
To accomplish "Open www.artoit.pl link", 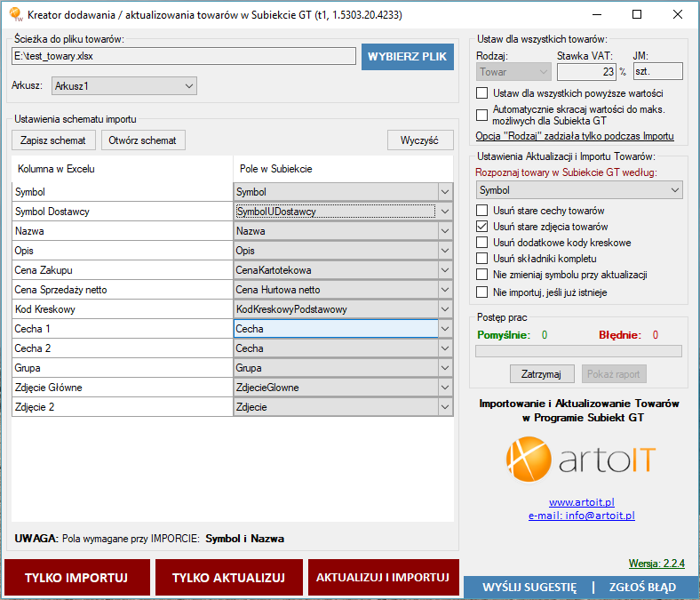I will pyautogui.click(x=582, y=502).
